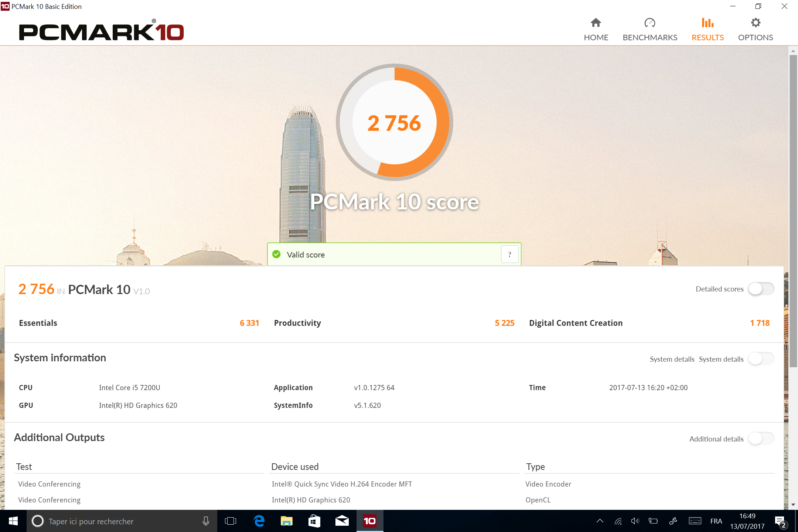Enable the Detailed scores toggle
Screen dimensions: 798x532
pyautogui.click(x=761, y=289)
